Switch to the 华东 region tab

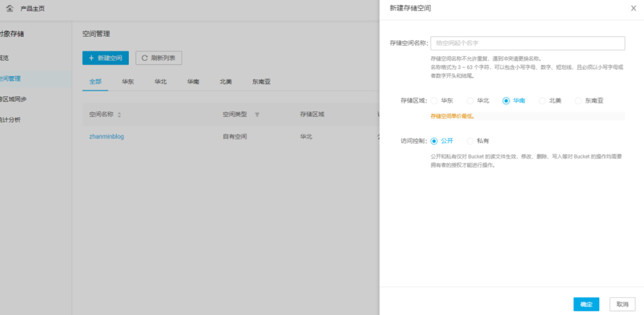[x=128, y=82]
